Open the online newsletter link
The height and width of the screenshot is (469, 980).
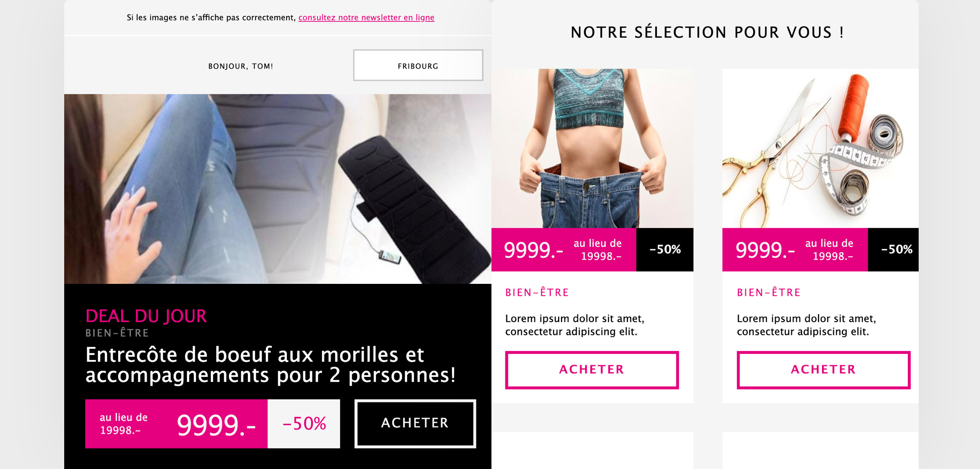(366, 17)
